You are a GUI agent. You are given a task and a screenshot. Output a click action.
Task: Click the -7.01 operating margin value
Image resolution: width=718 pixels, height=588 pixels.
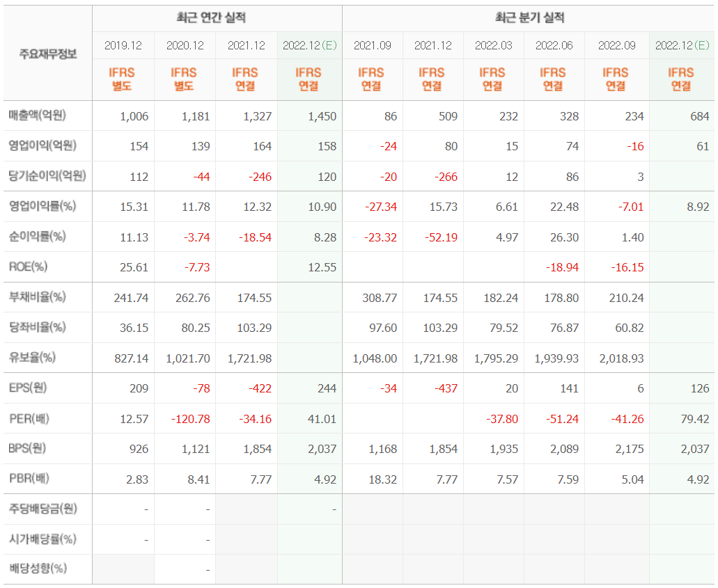(630, 207)
